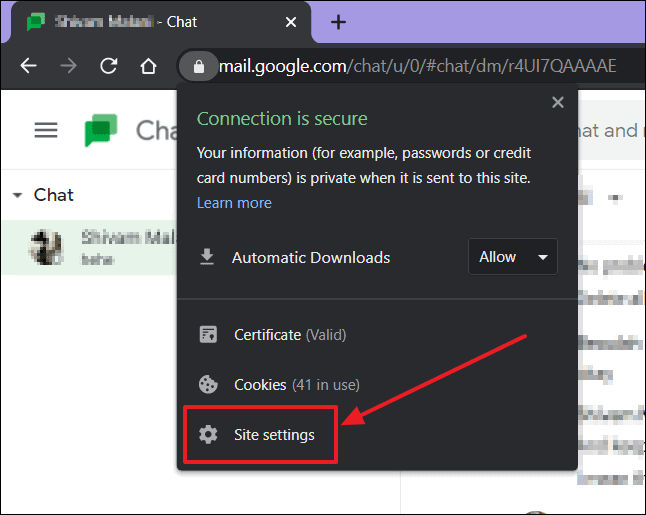Open Site settings
This screenshot has width=646, height=515.
pos(260,435)
